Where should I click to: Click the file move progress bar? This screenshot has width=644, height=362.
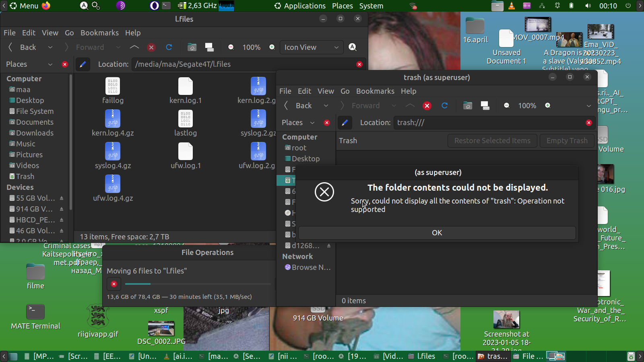(198, 284)
